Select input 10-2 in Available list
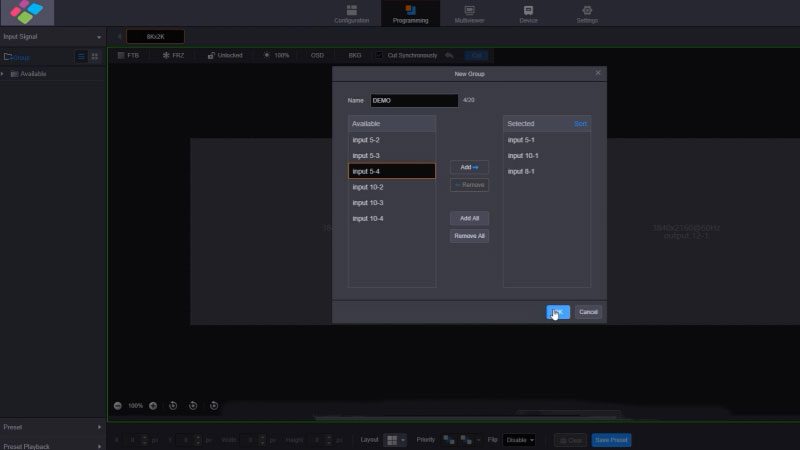 pyautogui.click(x=392, y=187)
